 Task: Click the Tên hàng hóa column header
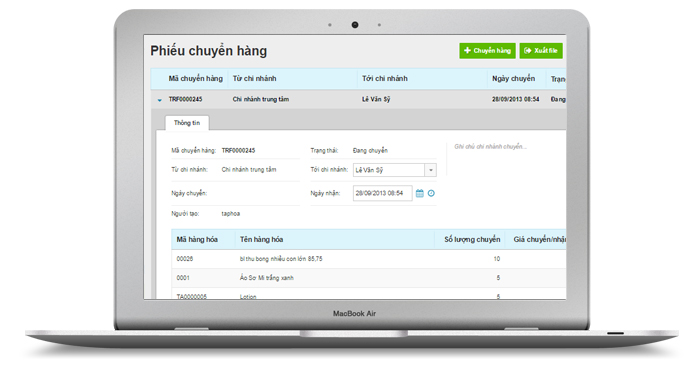[x=261, y=239]
